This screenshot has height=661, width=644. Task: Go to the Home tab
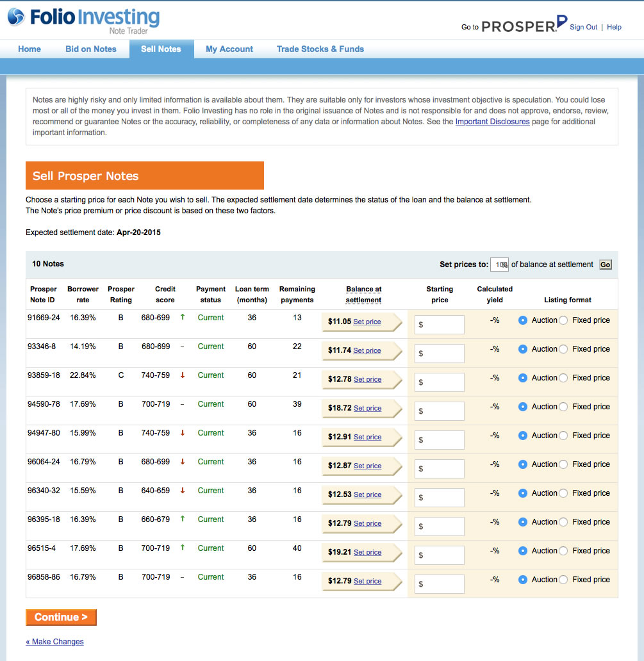[x=29, y=49]
